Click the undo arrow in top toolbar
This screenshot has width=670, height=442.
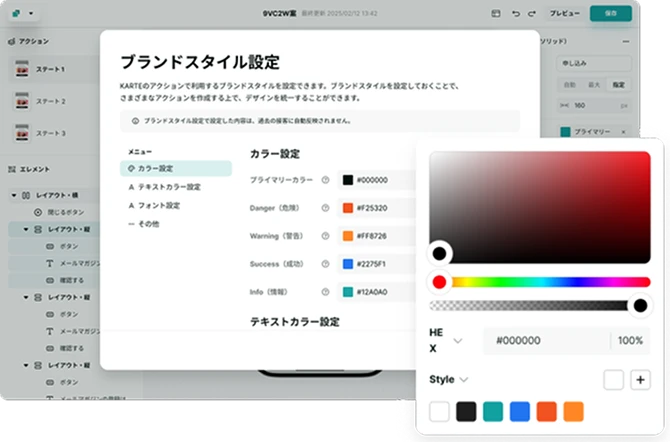516,14
